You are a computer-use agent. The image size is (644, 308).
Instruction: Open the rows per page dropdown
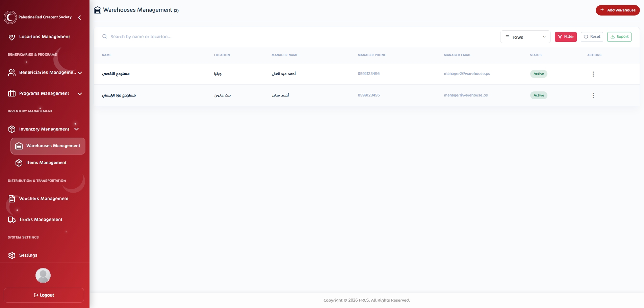point(525,37)
